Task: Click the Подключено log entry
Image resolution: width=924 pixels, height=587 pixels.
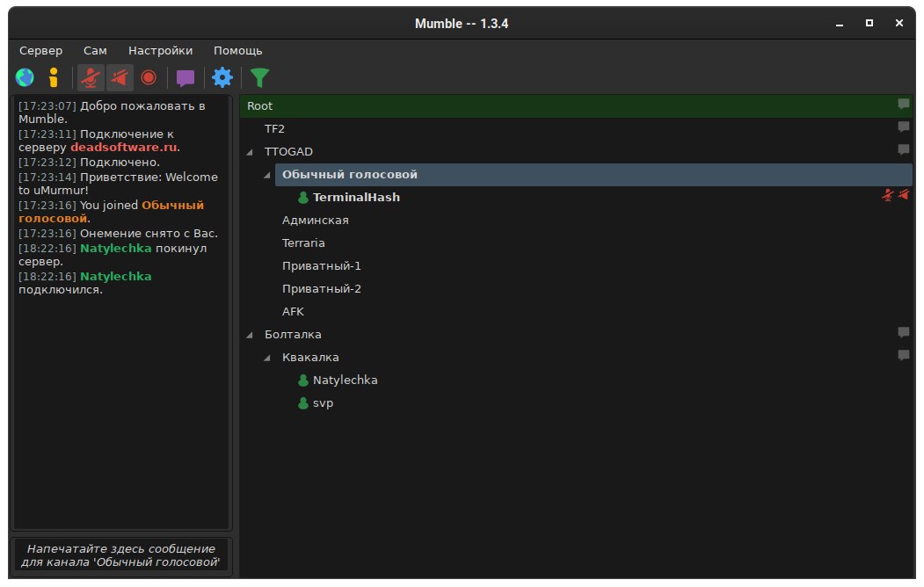Action: [89, 163]
